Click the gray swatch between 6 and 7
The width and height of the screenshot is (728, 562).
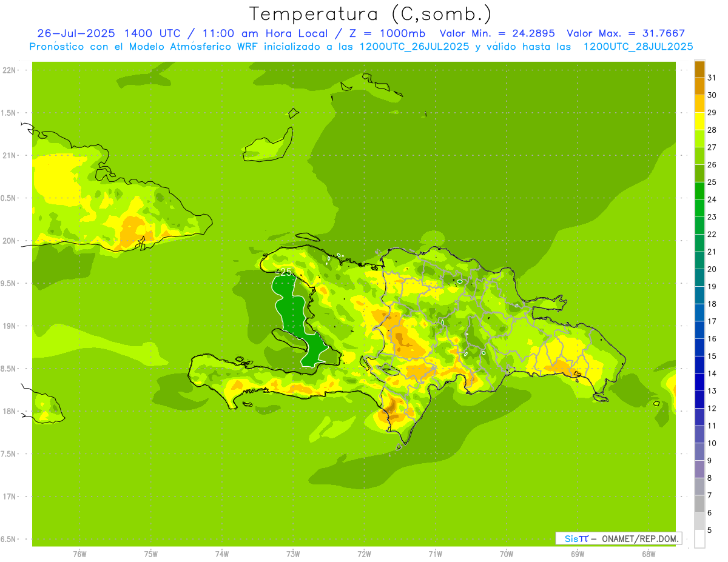[699, 504]
